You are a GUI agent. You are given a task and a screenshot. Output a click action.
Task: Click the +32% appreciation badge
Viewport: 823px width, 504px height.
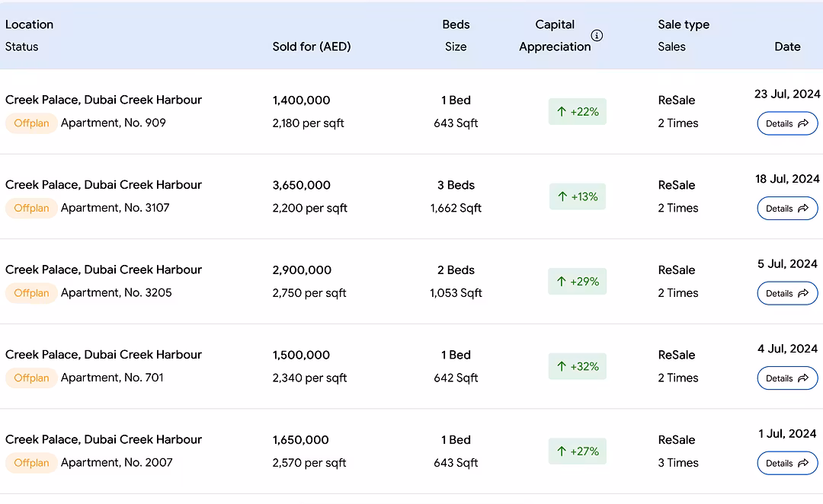click(x=578, y=366)
